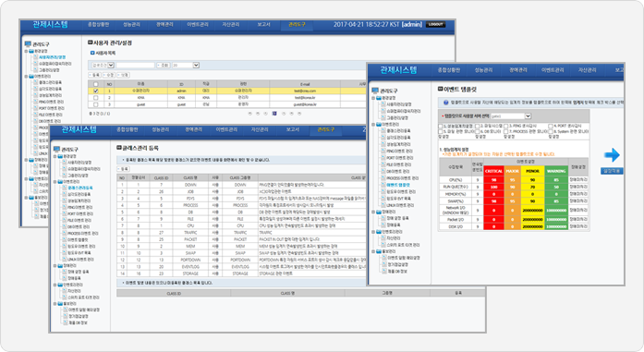Click 관제시스템 logo in event template window
Viewport: 644px width, 352px height.
pyautogui.click(x=398, y=70)
